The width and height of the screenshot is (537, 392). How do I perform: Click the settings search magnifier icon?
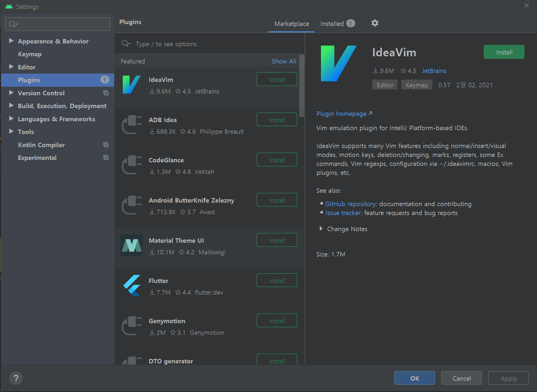pyautogui.click(x=13, y=24)
